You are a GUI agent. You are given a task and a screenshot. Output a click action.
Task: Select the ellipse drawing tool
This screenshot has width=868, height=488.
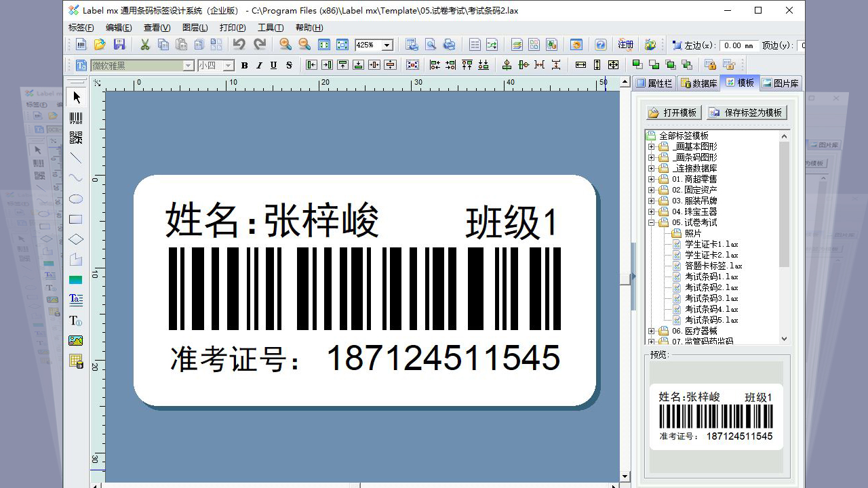(75, 199)
